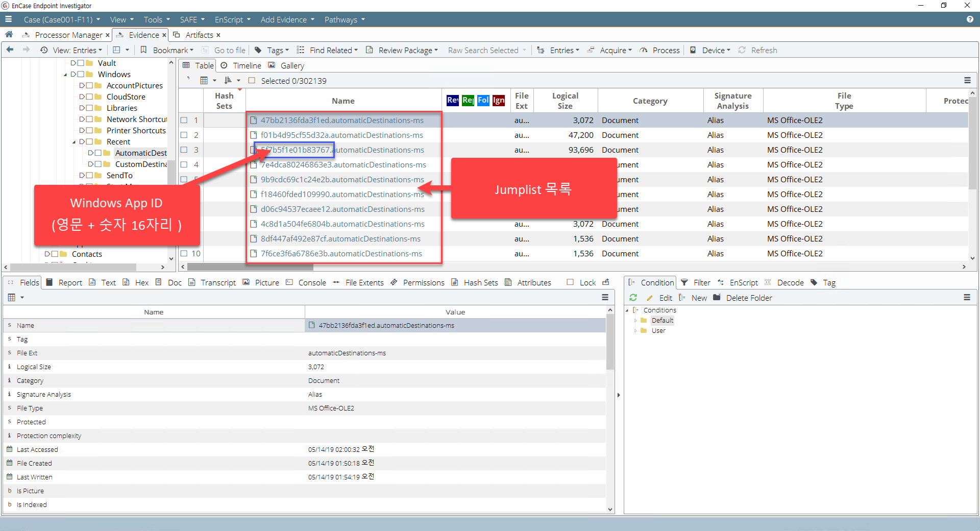Toggle the Lock checkbox
Viewport: 980px width, 531px height.
pyautogui.click(x=570, y=282)
